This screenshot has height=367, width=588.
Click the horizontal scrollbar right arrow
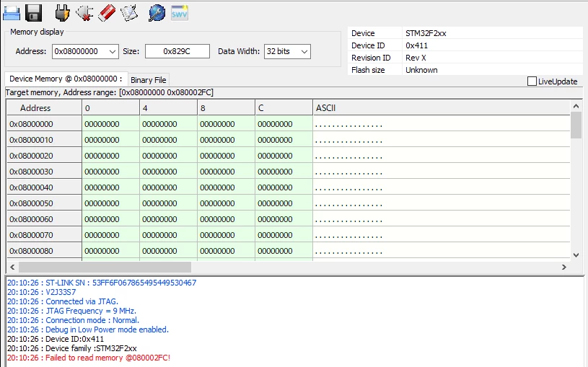[564, 267]
